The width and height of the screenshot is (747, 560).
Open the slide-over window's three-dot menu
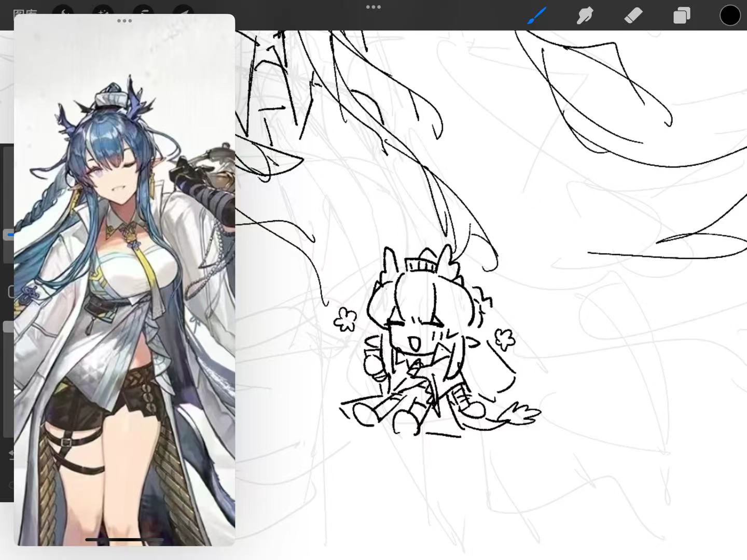[125, 21]
